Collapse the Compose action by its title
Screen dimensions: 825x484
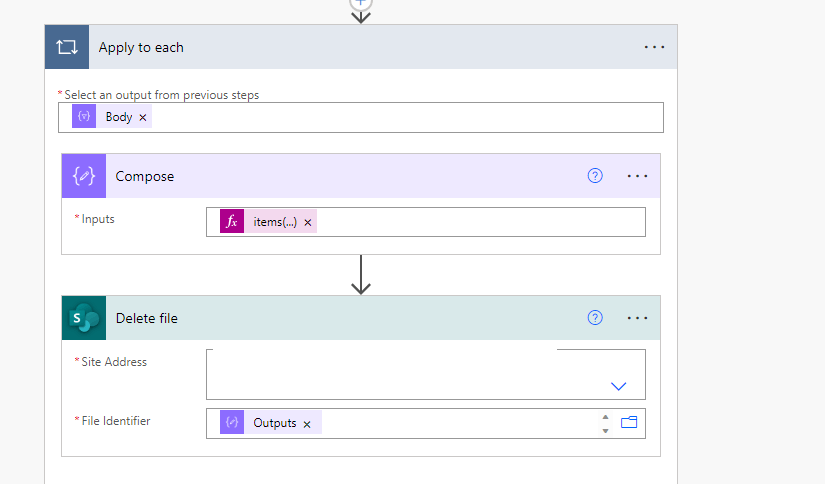click(145, 176)
